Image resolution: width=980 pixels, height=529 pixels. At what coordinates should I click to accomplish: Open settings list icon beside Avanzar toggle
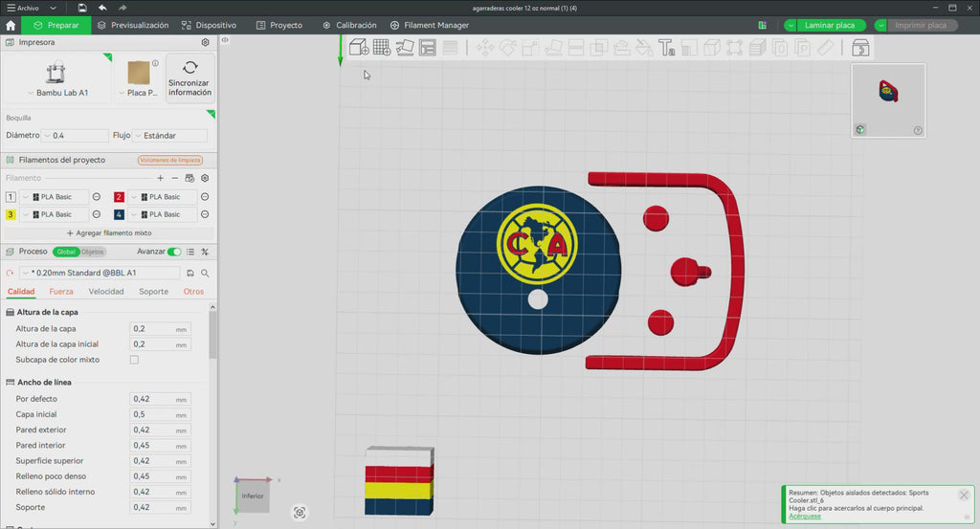click(x=190, y=252)
